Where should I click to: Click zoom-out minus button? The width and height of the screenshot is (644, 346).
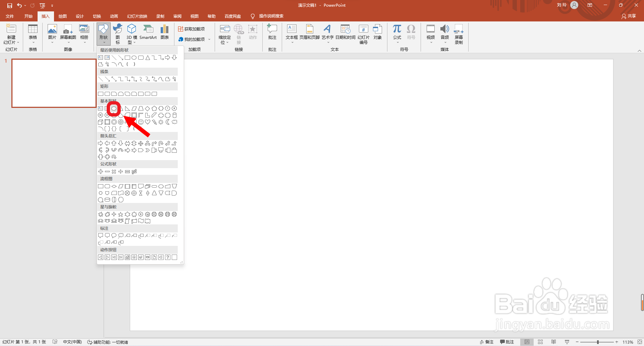pyautogui.click(x=577, y=342)
